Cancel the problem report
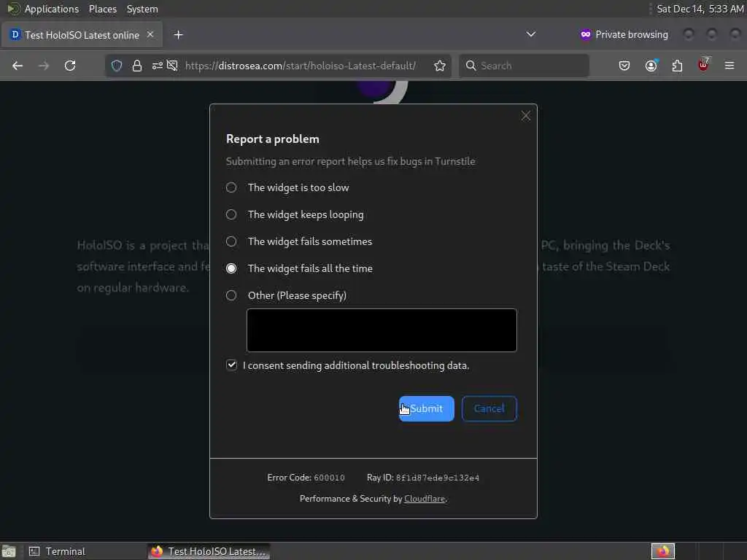 tap(489, 408)
